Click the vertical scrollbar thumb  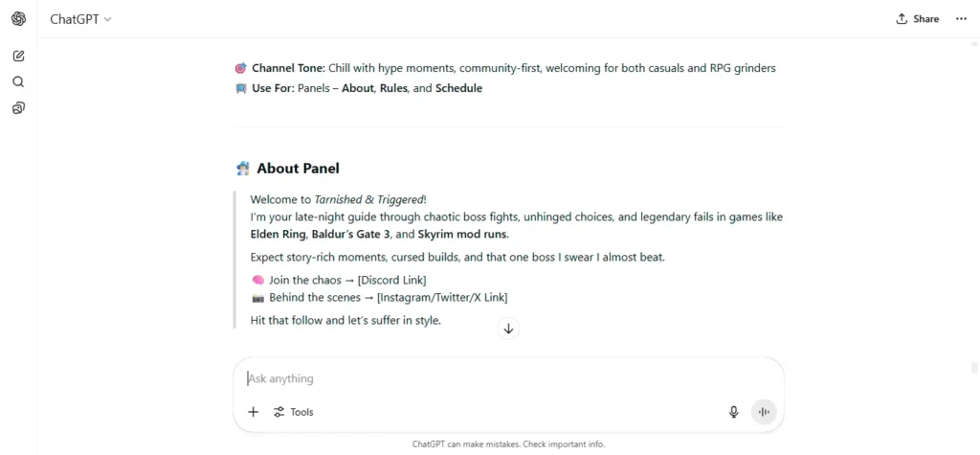(x=973, y=368)
